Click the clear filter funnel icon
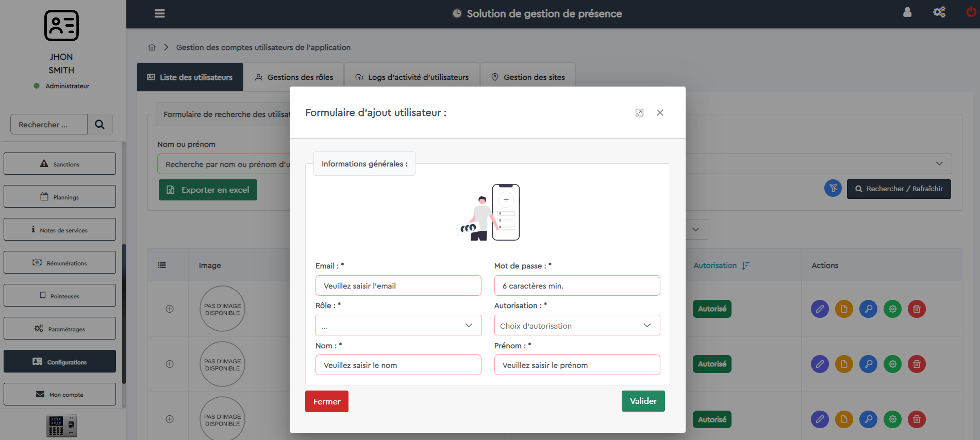The image size is (980, 440). (833, 189)
